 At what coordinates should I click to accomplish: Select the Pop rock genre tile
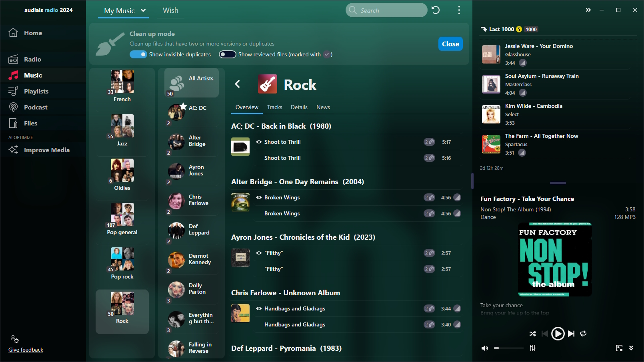[x=122, y=264]
